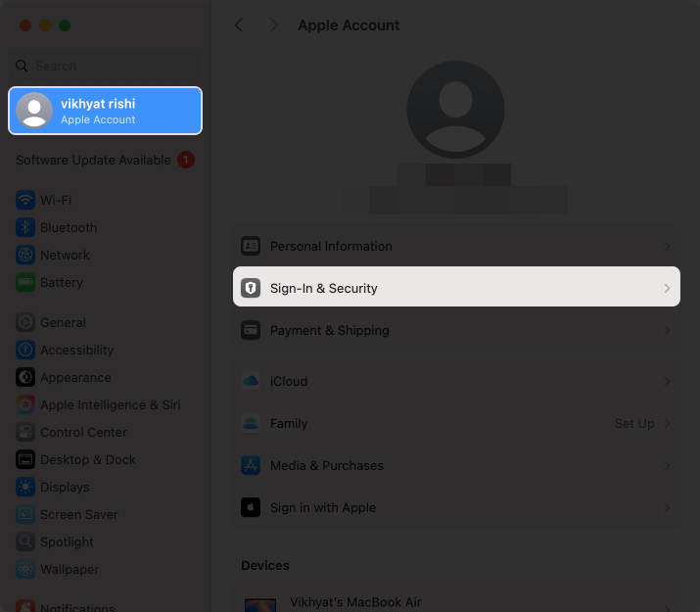Select the Accessibility icon
The height and width of the screenshot is (612, 700).
(x=25, y=350)
